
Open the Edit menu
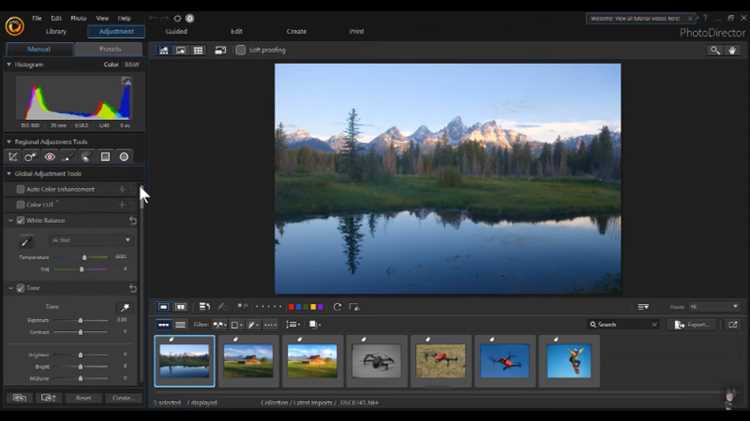point(56,18)
